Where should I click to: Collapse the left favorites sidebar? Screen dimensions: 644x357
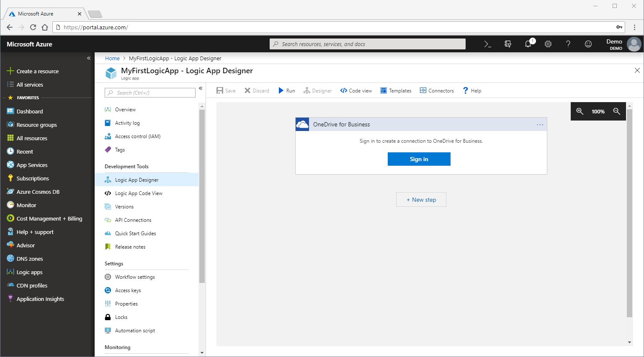tap(89, 58)
